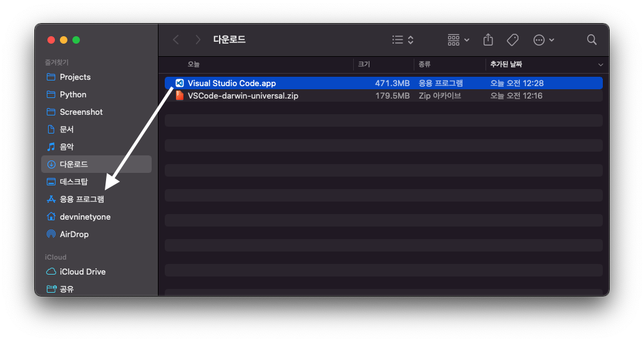Viewport: 644px width, 342px height.
Task: Click the 오늘 오전 12:16 date cell
Action: (516, 95)
